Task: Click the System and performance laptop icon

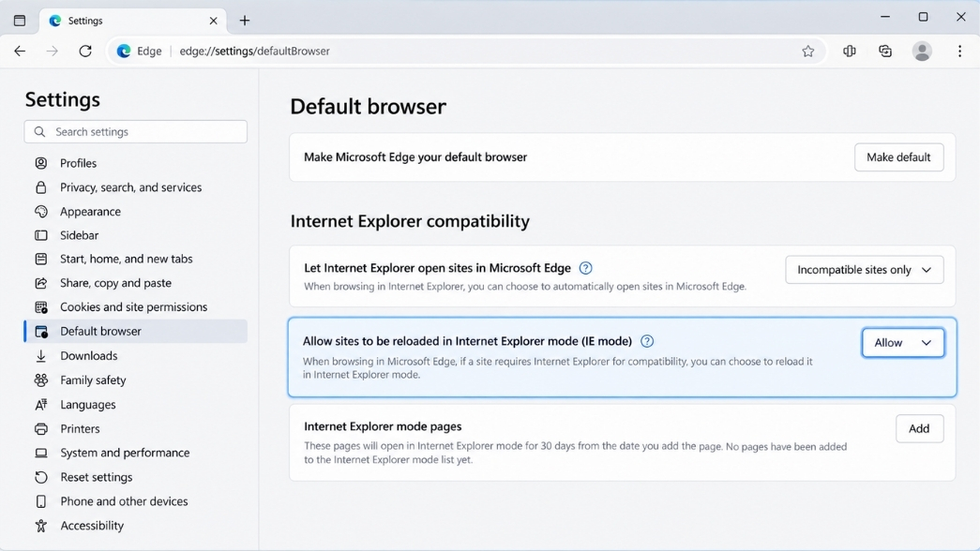Action: click(x=41, y=453)
